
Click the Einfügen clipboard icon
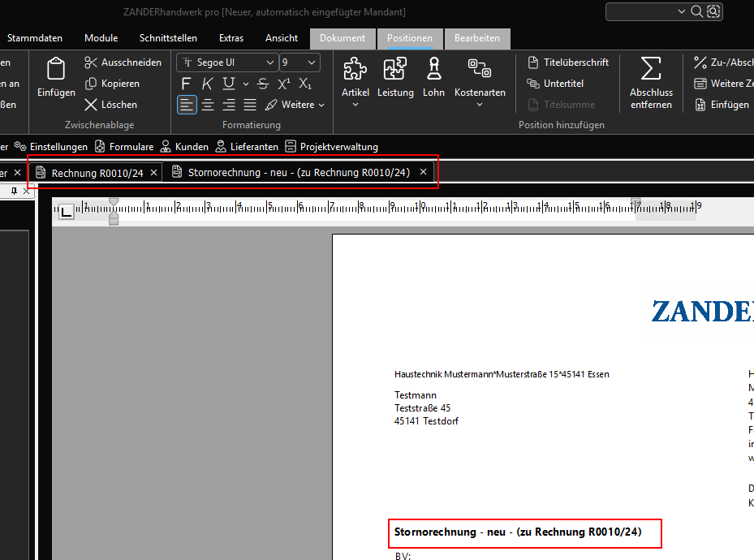tap(56, 69)
